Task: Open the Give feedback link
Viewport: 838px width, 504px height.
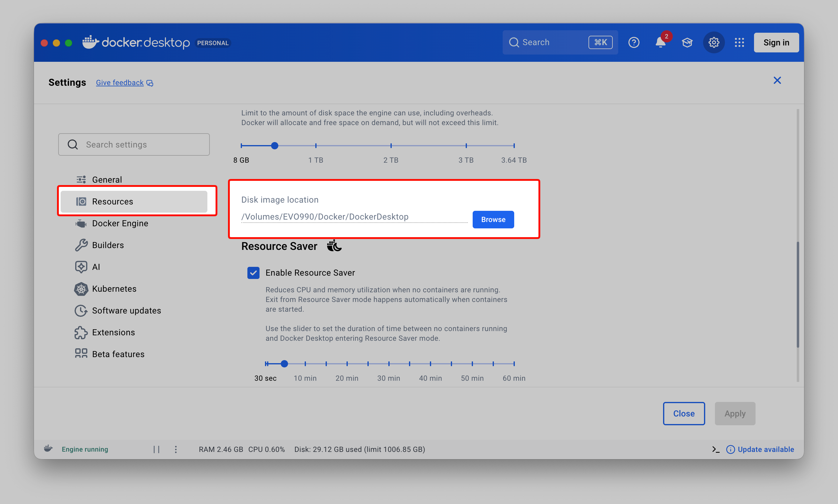Action: coord(120,82)
